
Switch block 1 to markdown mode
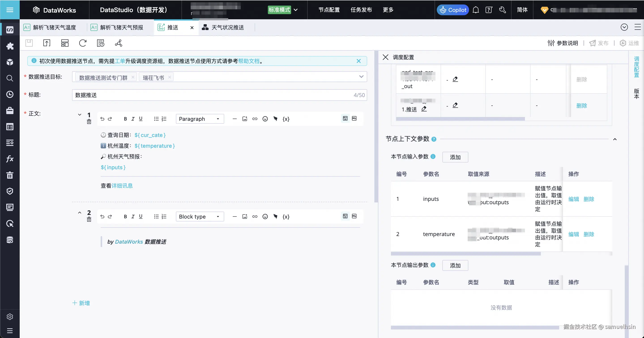click(x=354, y=118)
